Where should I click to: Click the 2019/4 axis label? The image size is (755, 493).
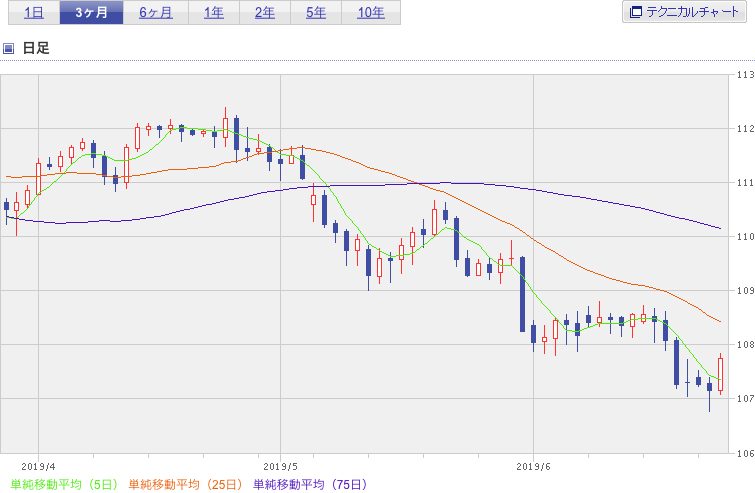39,467
